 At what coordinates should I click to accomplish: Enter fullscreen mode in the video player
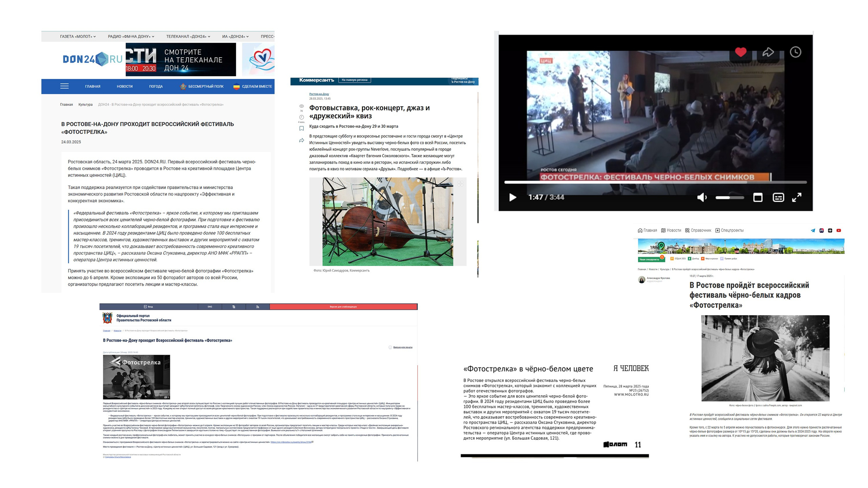[x=797, y=197]
